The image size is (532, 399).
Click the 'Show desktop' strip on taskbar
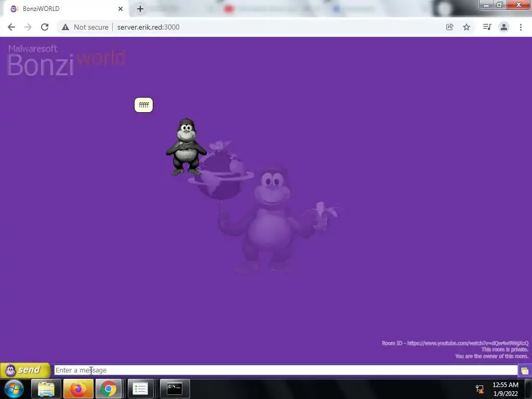coord(528,389)
